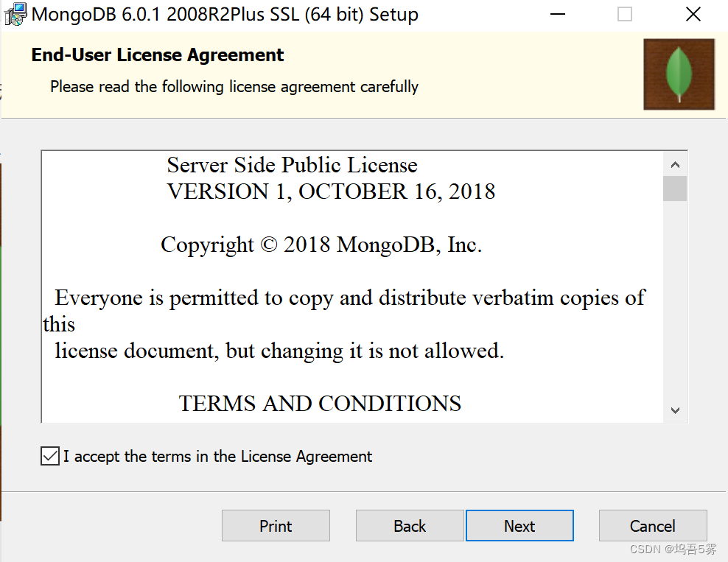The image size is (728, 562).
Task: Click "VERSION 1, OCTOBER 16, 2018" text
Action: click(x=331, y=192)
